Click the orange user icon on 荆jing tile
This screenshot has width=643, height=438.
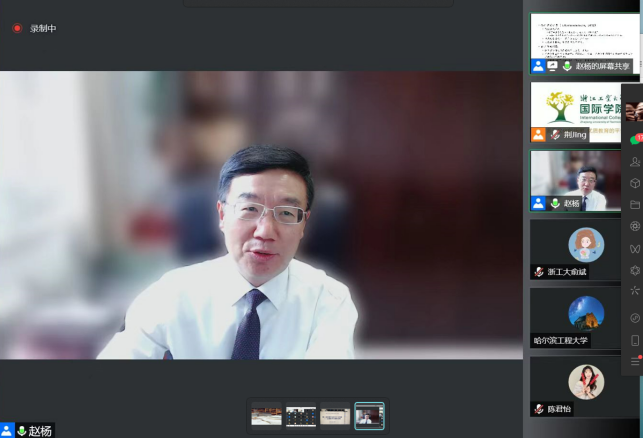(538, 135)
